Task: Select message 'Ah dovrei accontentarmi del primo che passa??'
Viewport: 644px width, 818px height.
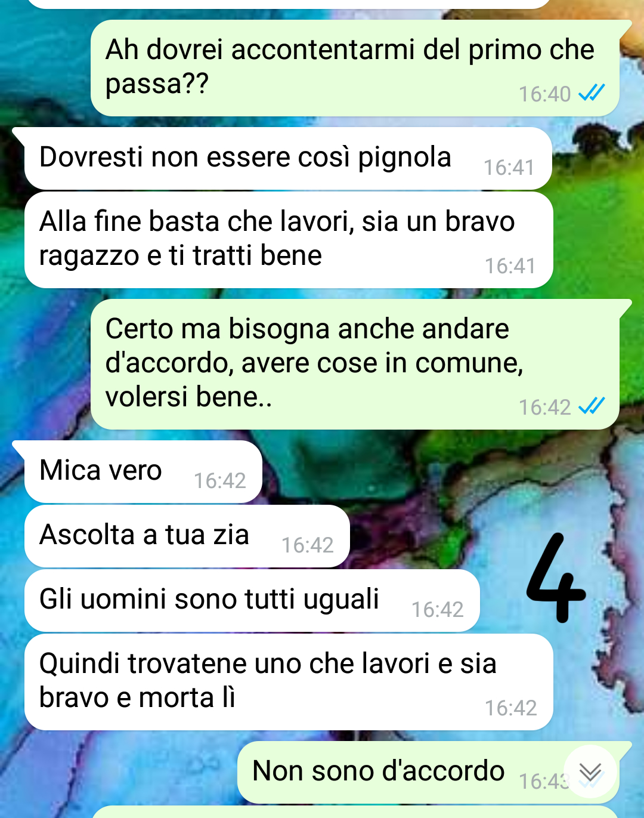Action: tap(355, 68)
